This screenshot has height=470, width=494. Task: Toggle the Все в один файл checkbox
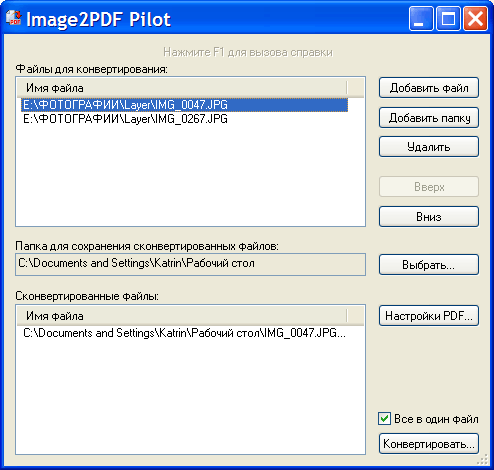[x=384, y=419]
